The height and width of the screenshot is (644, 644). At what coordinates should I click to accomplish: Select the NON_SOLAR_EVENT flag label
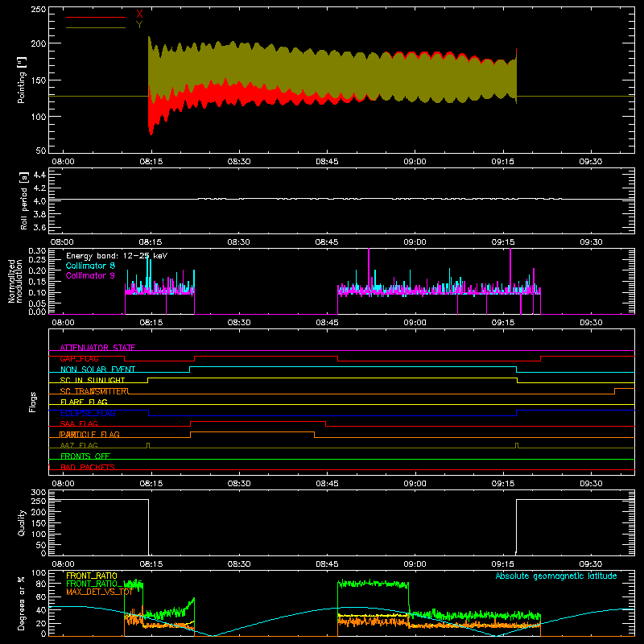tap(97, 369)
